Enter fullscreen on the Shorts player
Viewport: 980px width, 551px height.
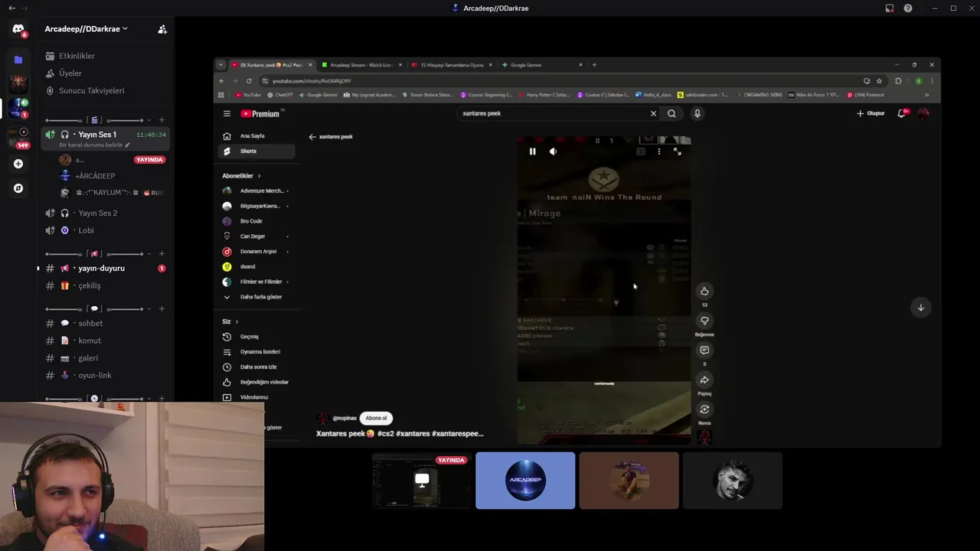click(x=677, y=152)
